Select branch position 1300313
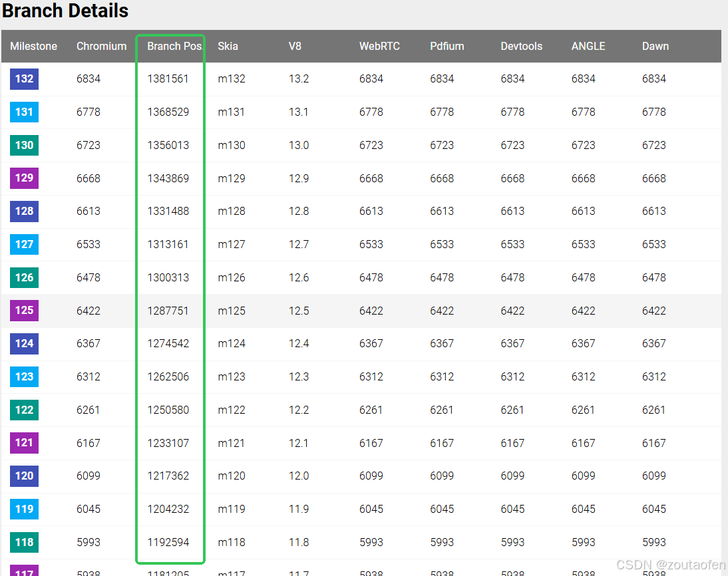Viewport: 728px width, 576px height. (x=168, y=277)
